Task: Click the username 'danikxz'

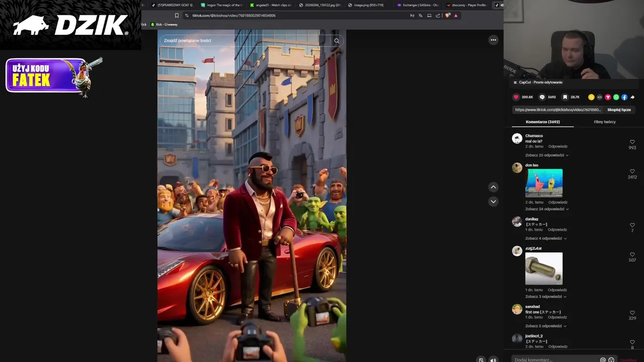Action: point(532,219)
